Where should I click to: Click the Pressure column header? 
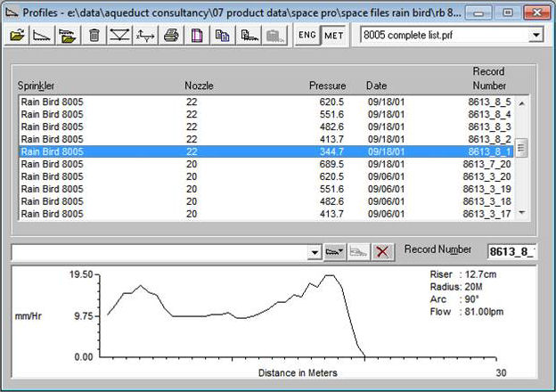click(327, 86)
